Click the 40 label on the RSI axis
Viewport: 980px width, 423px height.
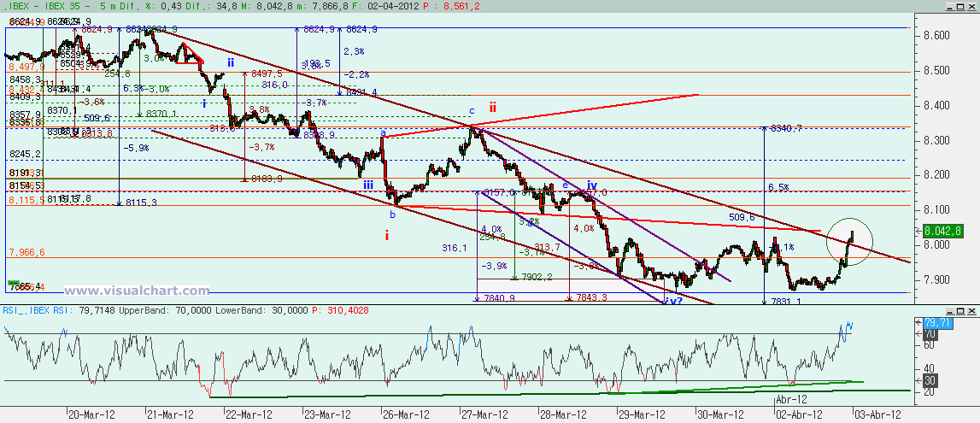tap(930, 368)
